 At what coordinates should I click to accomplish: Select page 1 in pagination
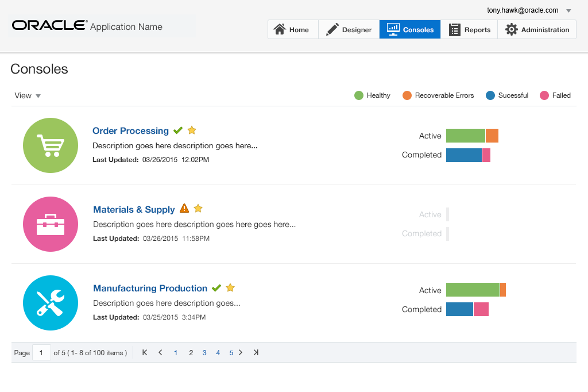tap(176, 352)
